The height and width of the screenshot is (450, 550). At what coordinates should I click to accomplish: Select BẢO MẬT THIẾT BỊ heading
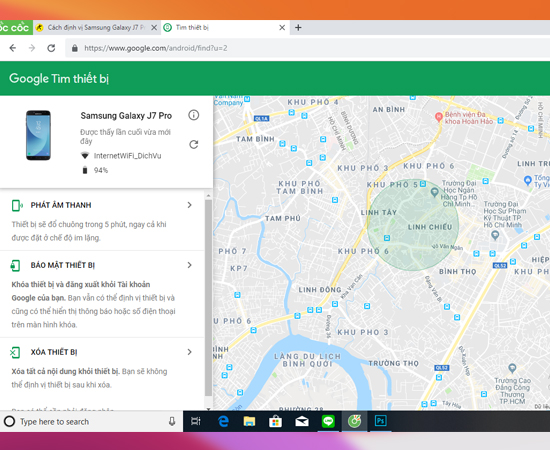click(x=62, y=266)
